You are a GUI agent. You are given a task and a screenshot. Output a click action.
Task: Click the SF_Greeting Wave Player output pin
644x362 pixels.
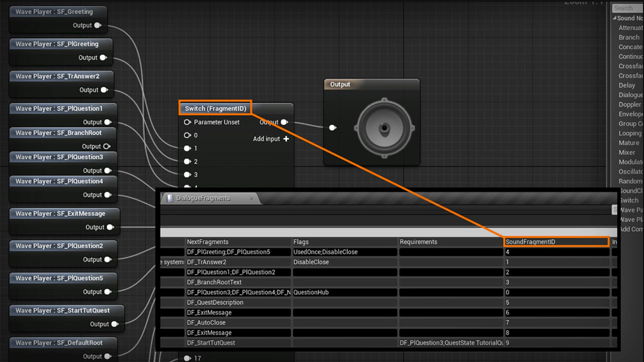click(x=98, y=26)
